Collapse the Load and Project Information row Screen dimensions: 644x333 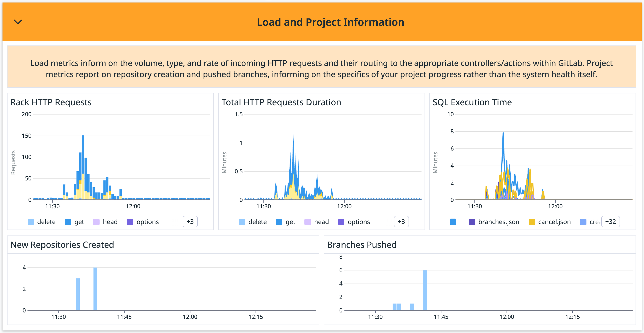pyautogui.click(x=18, y=22)
